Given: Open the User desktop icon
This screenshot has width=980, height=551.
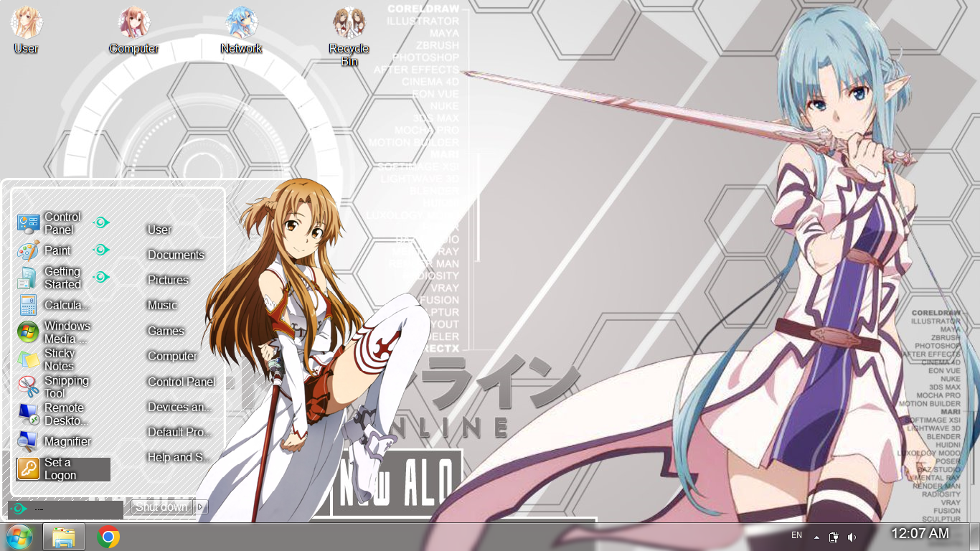Looking at the screenshot, I should pyautogui.click(x=27, y=30).
